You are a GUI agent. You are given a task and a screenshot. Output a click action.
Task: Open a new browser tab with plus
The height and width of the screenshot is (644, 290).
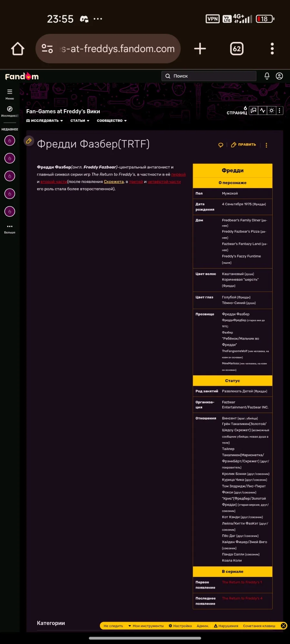[200, 49]
